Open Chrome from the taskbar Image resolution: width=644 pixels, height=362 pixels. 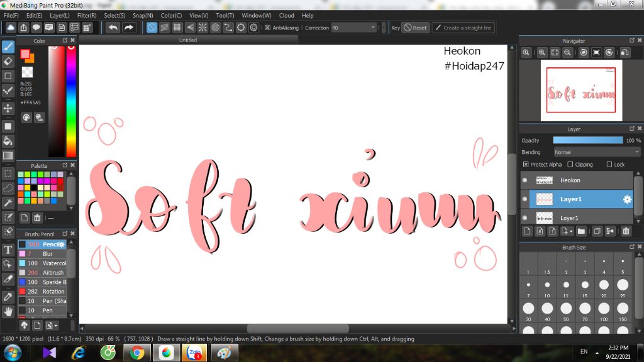coord(136,353)
